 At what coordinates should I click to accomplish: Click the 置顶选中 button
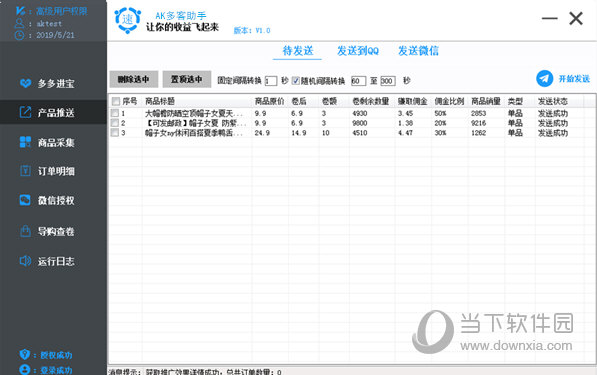(x=187, y=79)
